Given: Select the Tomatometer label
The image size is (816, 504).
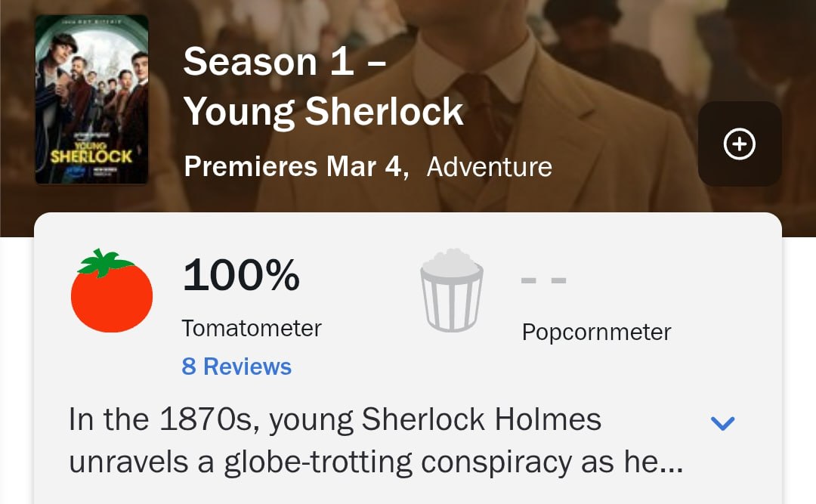Looking at the screenshot, I should click(x=252, y=328).
